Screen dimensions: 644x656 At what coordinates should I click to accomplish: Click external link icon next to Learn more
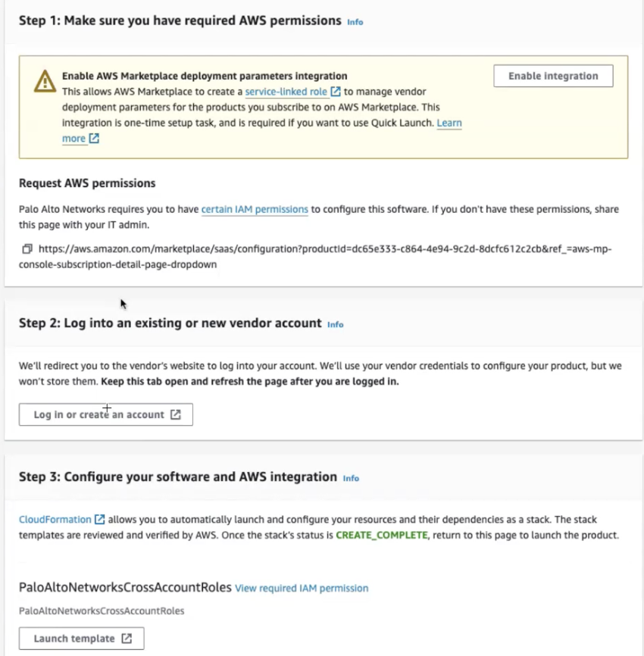(94, 139)
